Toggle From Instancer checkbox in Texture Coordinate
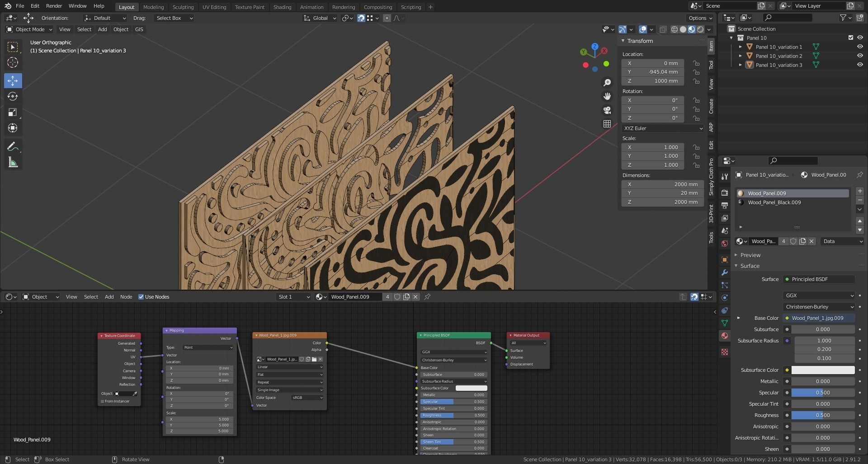868x464 pixels. pos(103,401)
